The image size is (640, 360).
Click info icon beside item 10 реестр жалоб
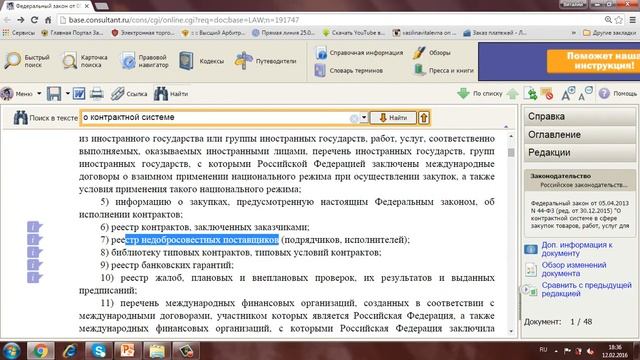coord(35,278)
